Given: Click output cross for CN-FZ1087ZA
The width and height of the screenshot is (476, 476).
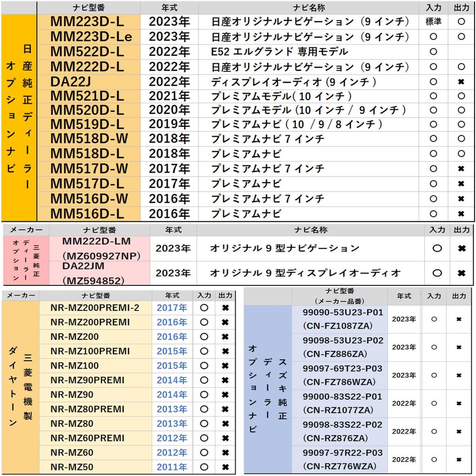Looking at the screenshot, I should tap(459, 319).
